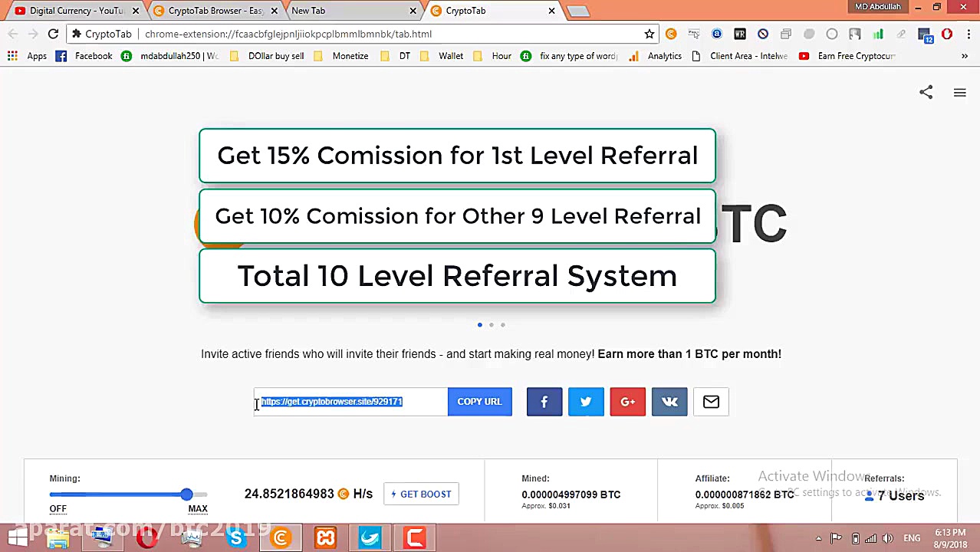Copy the referral link with COPY URL
Image resolution: width=980 pixels, height=552 pixels.
point(479,402)
